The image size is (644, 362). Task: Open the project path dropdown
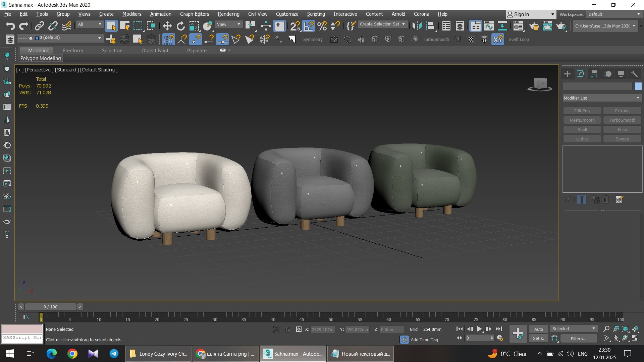tap(605, 26)
